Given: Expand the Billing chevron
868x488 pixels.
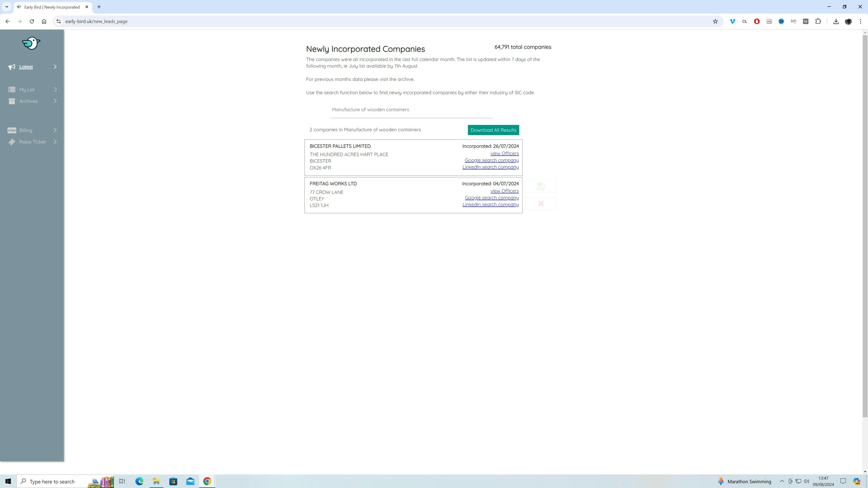Looking at the screenshot, I should pyautogui.click(x=55, y=130).
